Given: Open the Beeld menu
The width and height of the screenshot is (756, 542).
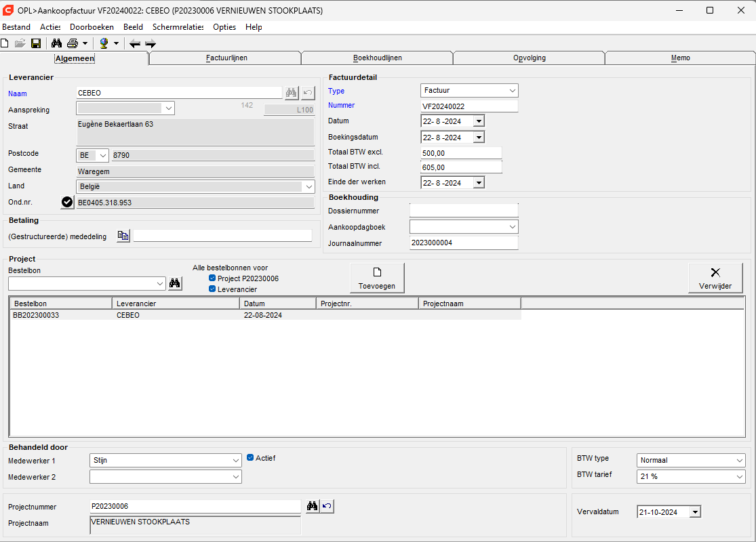Looking at the screenshot, I should coord(133,27).
